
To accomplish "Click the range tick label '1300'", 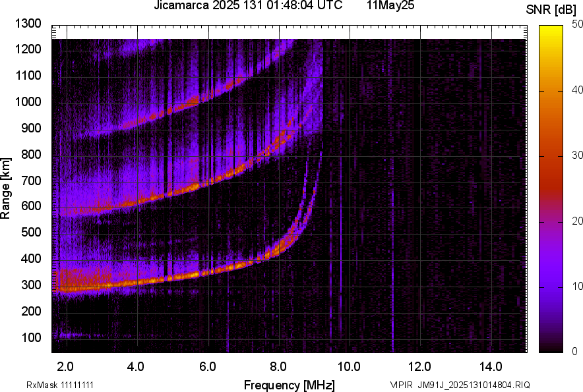I will pyautogui.click(x=28, y=24).
